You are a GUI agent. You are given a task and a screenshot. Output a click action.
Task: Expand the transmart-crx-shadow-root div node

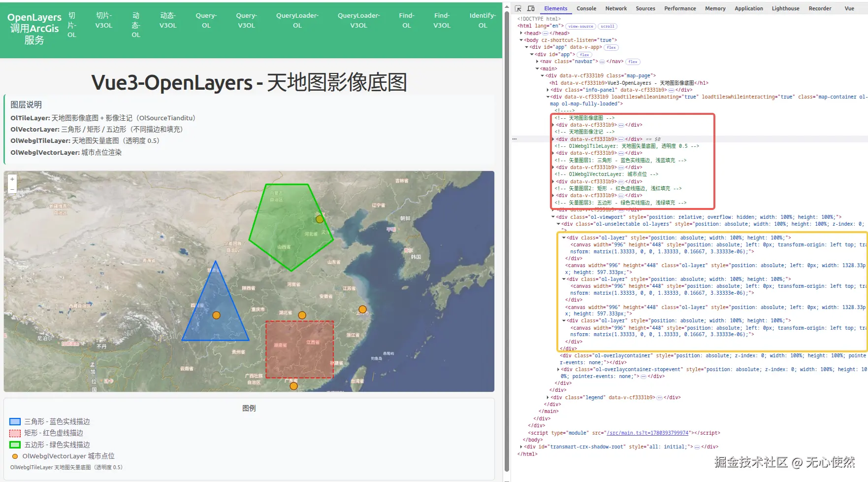[522, 447]
